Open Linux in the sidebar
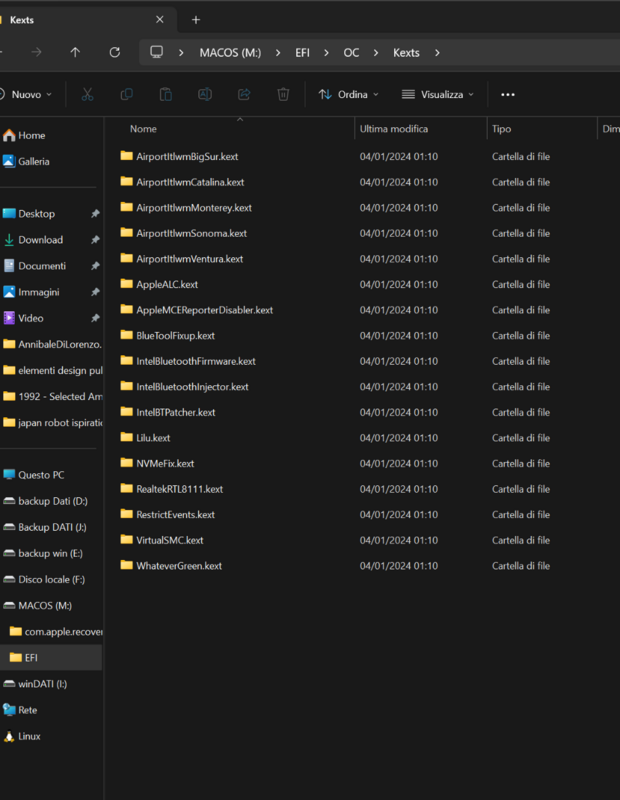The image size is (620, 800). [x=21, y=736]
